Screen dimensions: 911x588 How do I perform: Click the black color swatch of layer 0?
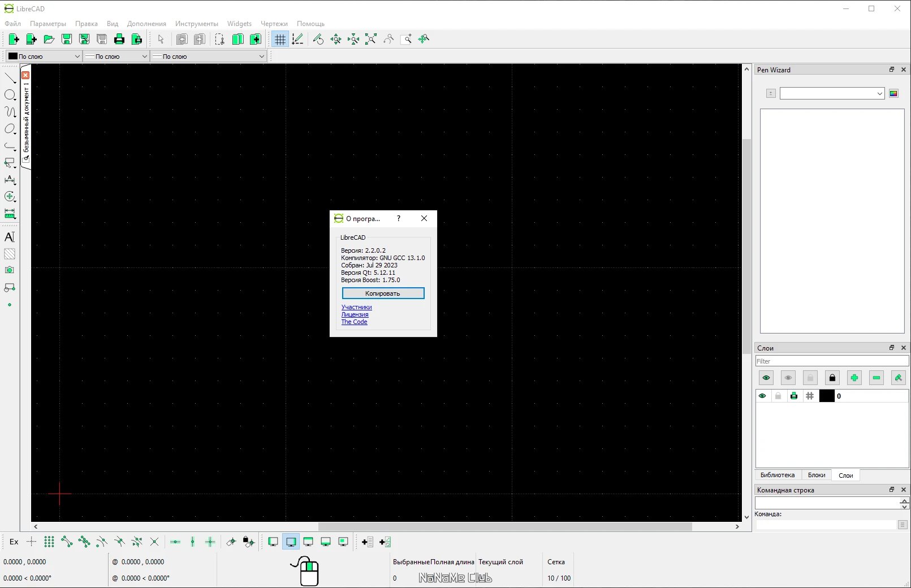pos(827,396)
